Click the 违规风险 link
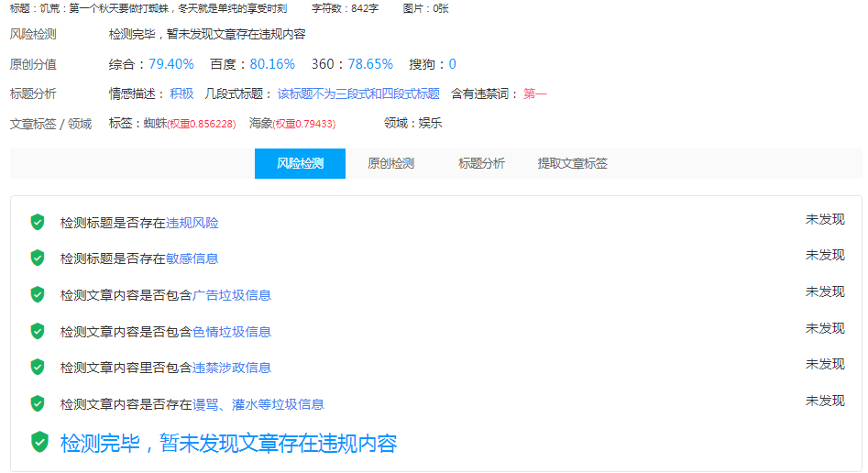The image size is (868, 473). click(x=192, y=223)
